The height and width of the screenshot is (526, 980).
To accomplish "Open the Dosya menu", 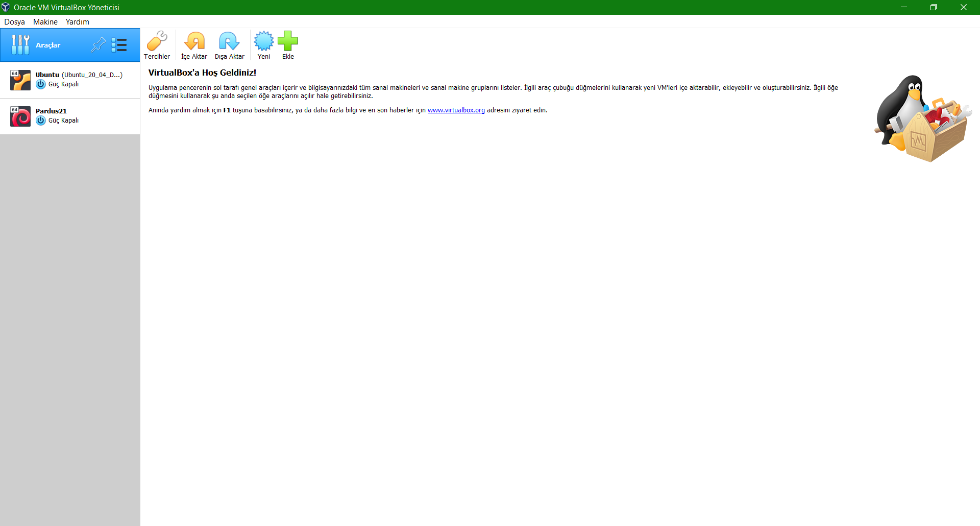I will 14,21.
